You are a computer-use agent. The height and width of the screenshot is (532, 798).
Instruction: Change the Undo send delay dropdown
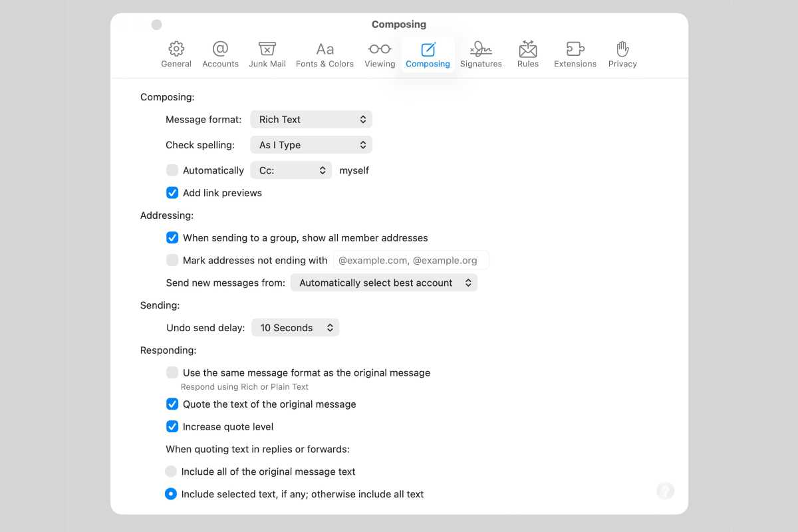(295, 327)
